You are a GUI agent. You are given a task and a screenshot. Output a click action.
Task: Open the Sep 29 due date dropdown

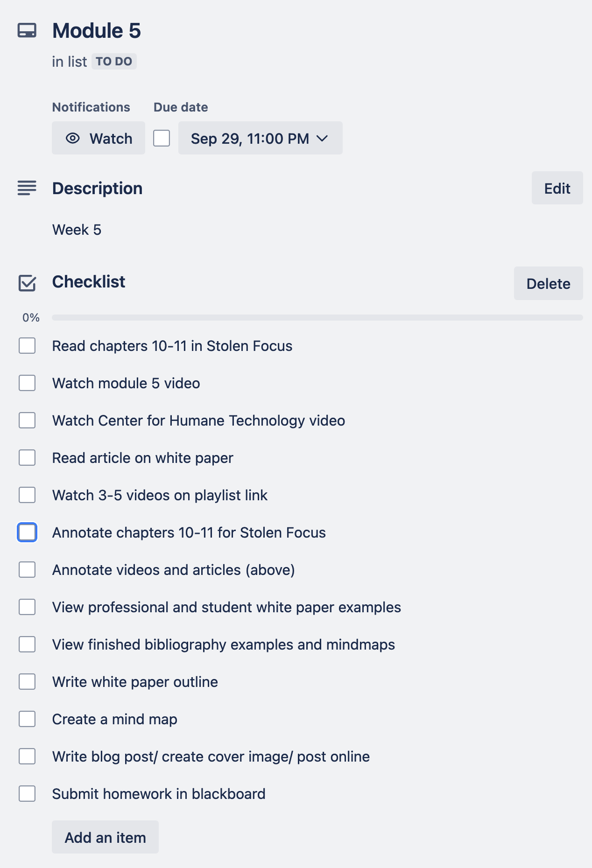click(x=260, y=138)
